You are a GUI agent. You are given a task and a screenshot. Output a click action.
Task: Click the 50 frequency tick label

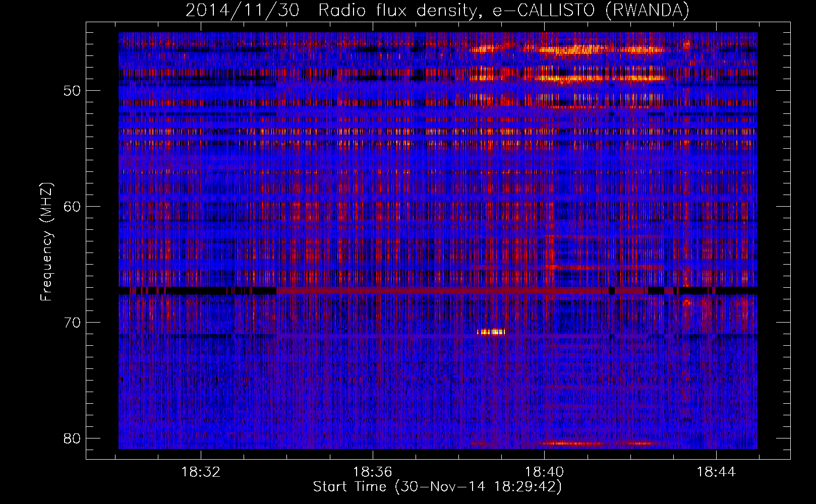pos(73,91)
